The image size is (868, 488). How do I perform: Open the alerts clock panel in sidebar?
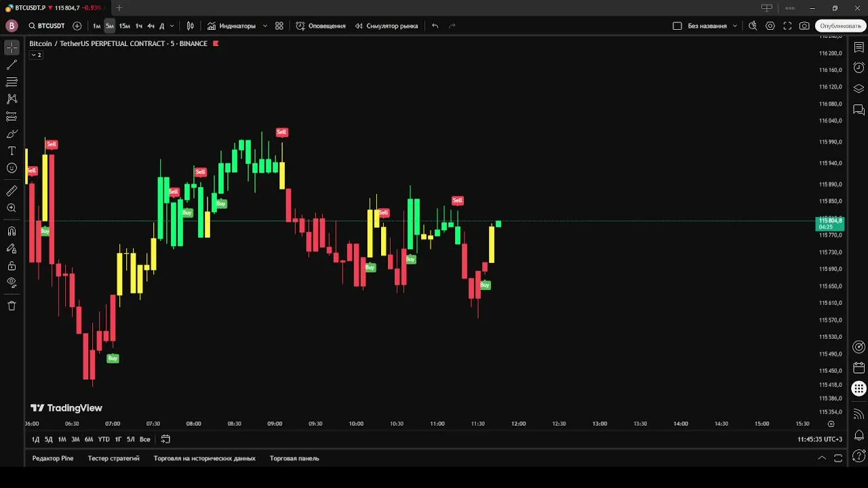(859, 68)
